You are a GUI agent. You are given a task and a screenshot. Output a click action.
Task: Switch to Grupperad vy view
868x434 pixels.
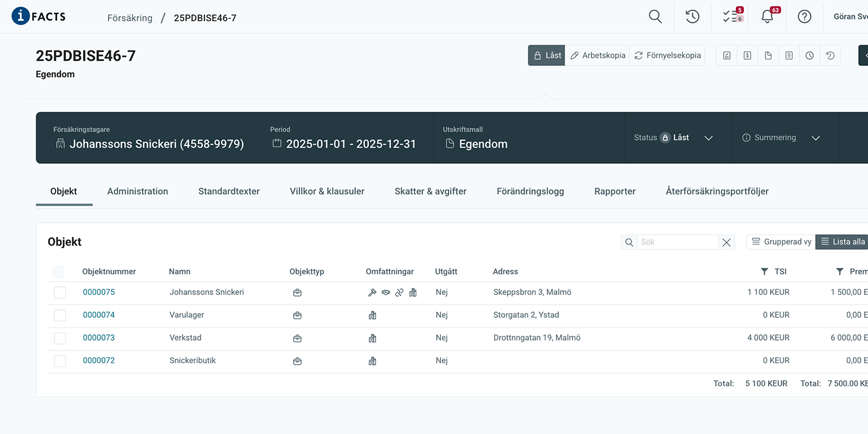point(781,242)
